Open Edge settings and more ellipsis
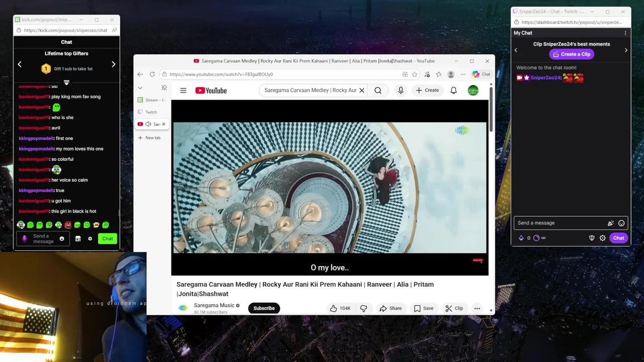The image size is (644, 362). click(463, 74)
